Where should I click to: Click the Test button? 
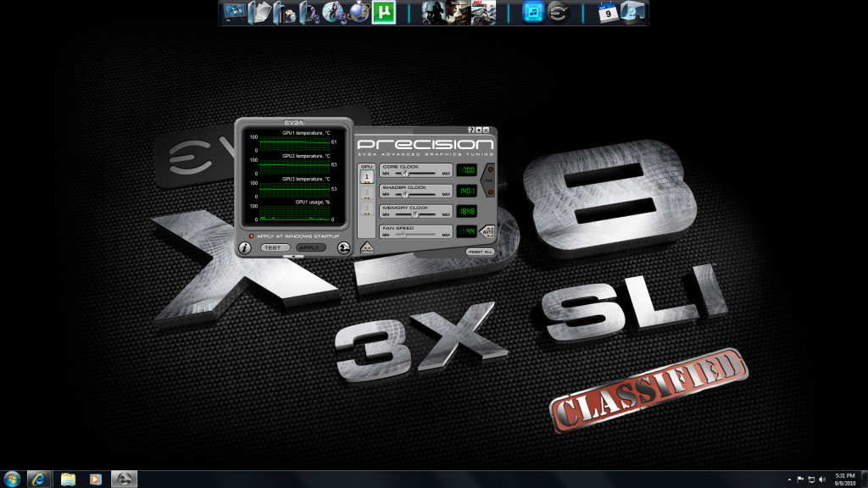click(275, 248)
